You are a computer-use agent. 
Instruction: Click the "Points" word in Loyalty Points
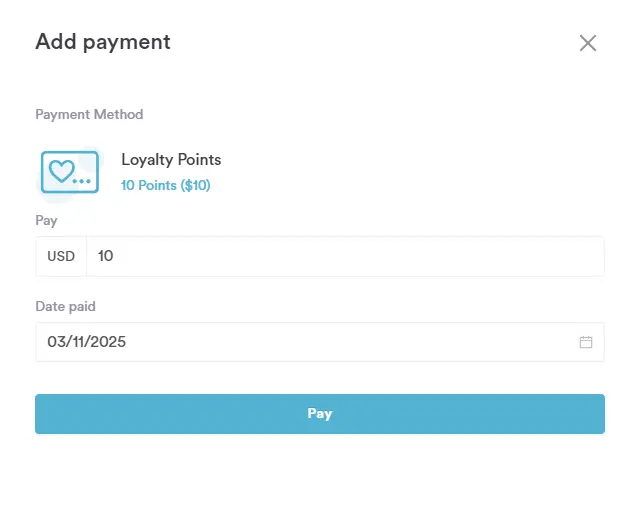[x=199, y=160]
